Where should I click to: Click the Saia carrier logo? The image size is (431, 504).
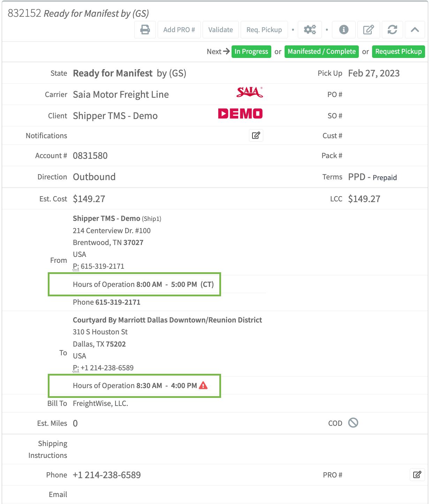(x=250, y=92)
